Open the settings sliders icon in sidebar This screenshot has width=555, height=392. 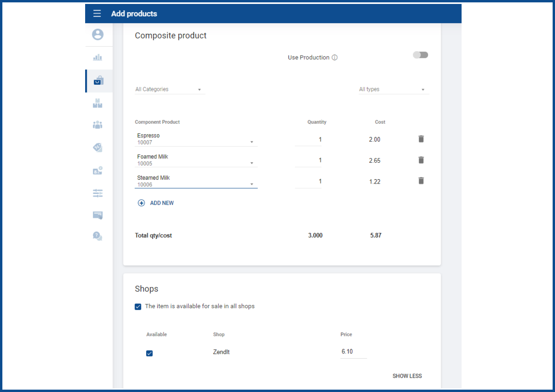click(x=98, y=193)
